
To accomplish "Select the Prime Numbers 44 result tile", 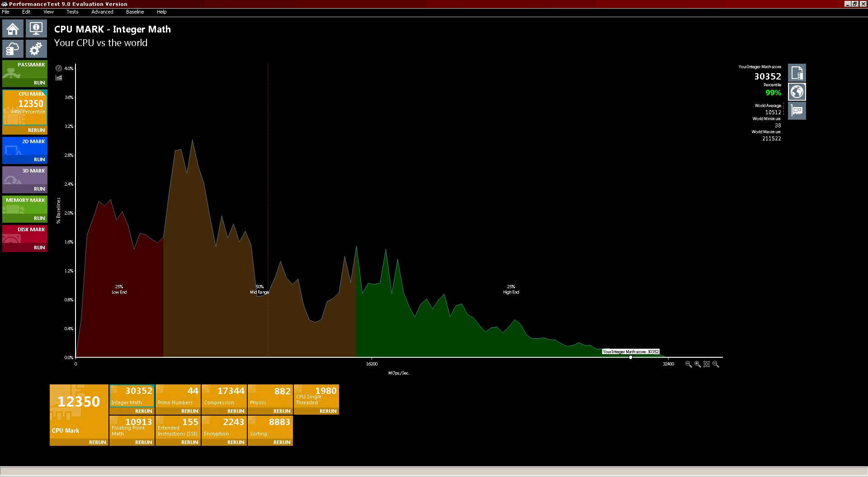I will 178,396.
